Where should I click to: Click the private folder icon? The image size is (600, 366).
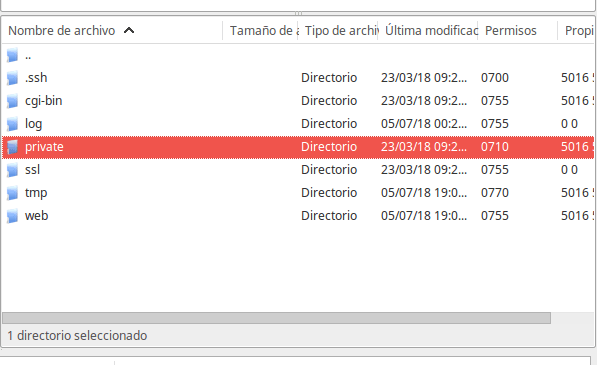point(12,147)
